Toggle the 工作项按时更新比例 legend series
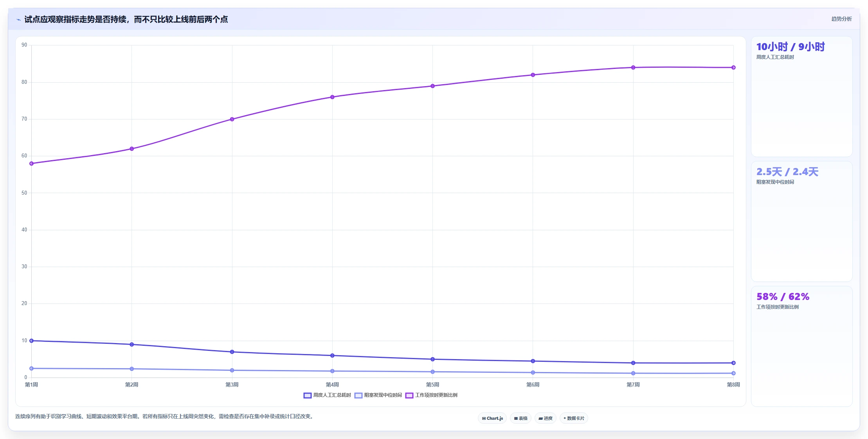 click(x=431, y=395)
